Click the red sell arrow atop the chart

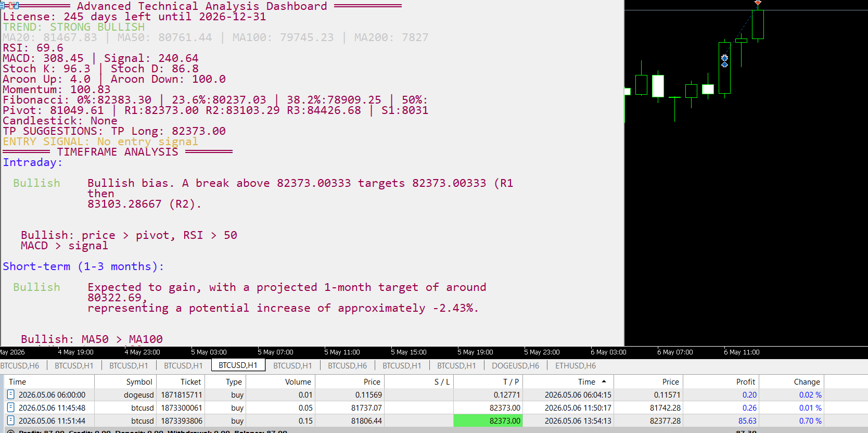coord(758,3)
